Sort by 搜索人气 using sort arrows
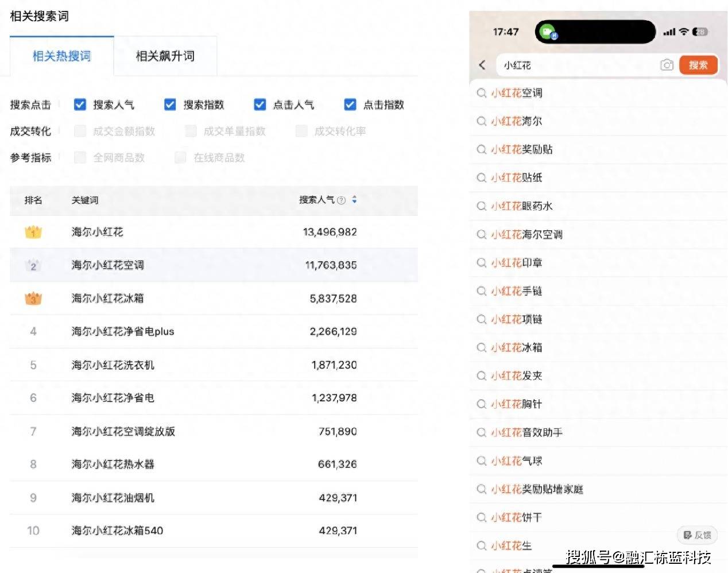Screen dimensions: 728x573 tap(354, 200)
